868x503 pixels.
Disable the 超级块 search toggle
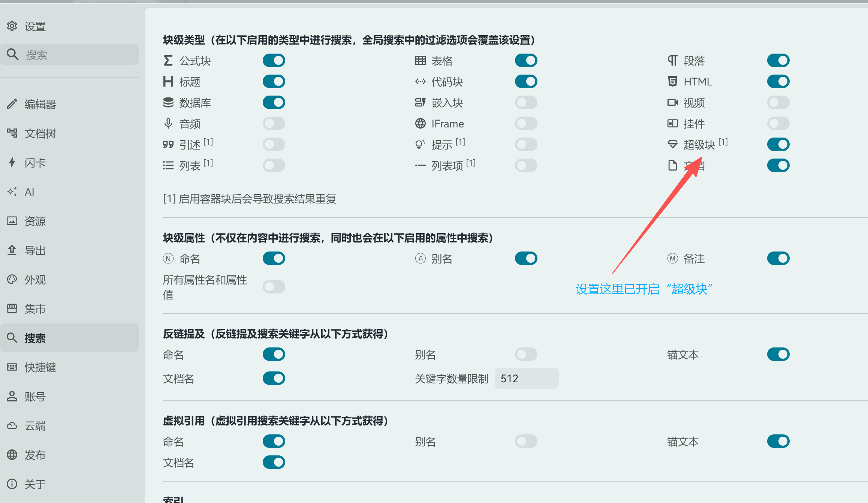tap(779, 144)
